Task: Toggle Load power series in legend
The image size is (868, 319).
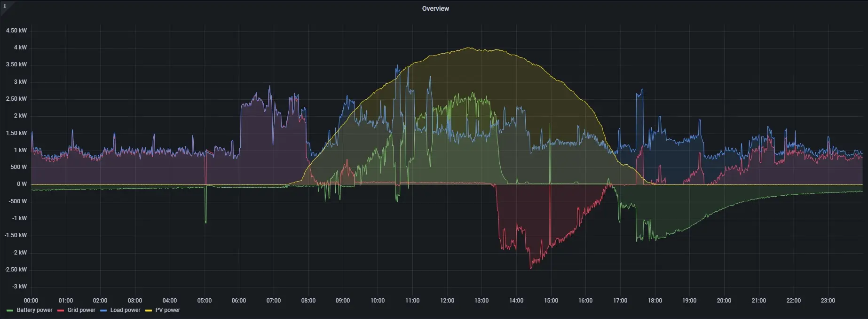Action: [125, 310]
